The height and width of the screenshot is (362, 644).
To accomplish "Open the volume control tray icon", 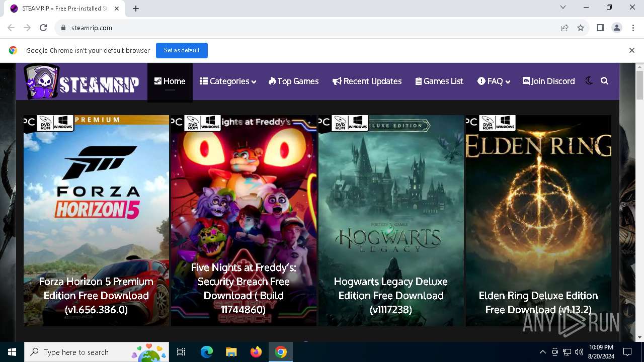I will (x=579, y=352).
